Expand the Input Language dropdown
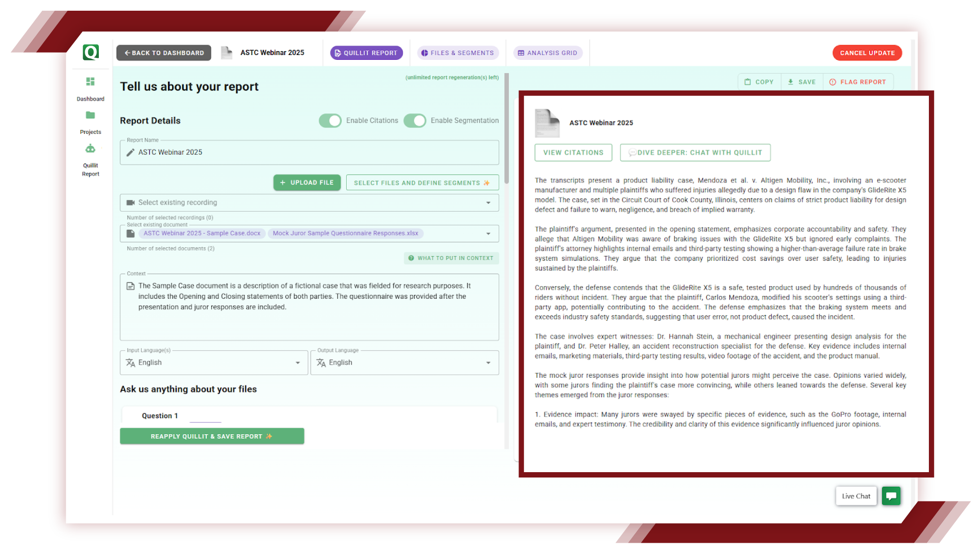The height and width of the screenshot is (551, 980). [x=297, y=363]
